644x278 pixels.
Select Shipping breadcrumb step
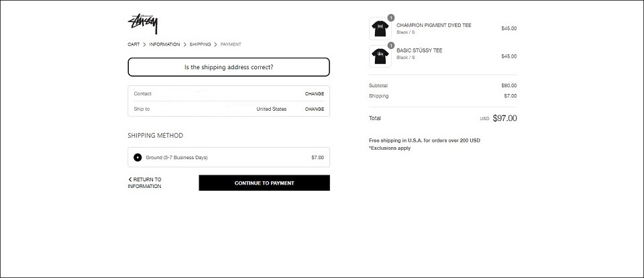[200, 44]
